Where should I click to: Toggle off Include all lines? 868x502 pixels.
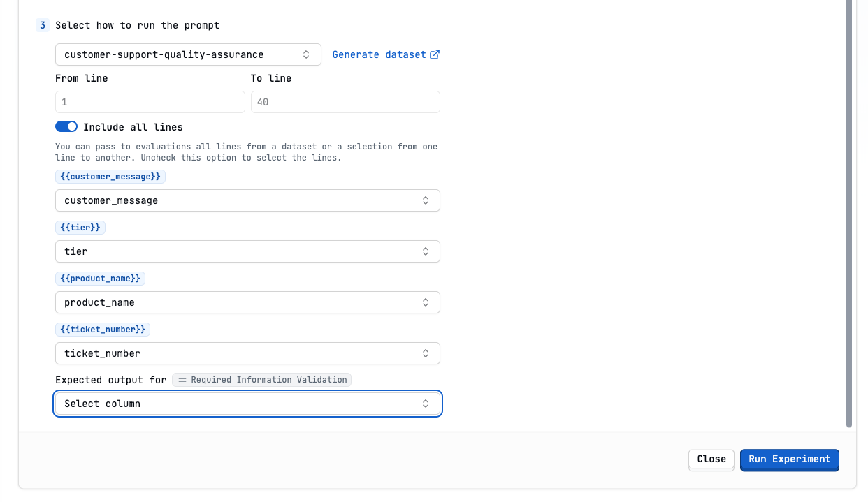pyautogui.click(x=66, y=126)
